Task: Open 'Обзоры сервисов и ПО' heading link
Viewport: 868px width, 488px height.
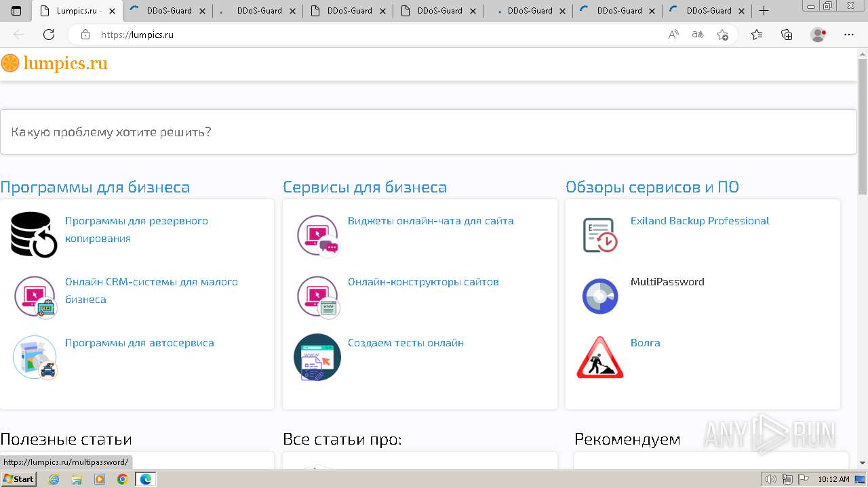Action: pyautogui.click(x=652, y=187)
